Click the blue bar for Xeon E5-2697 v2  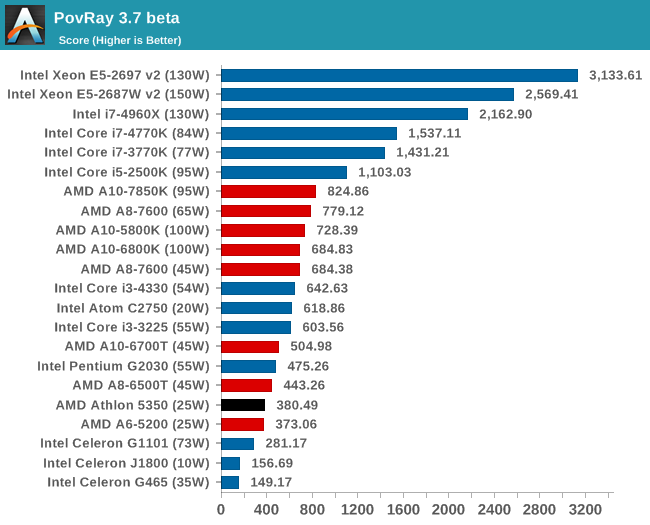pyautogui.click(x=400, y=75)
